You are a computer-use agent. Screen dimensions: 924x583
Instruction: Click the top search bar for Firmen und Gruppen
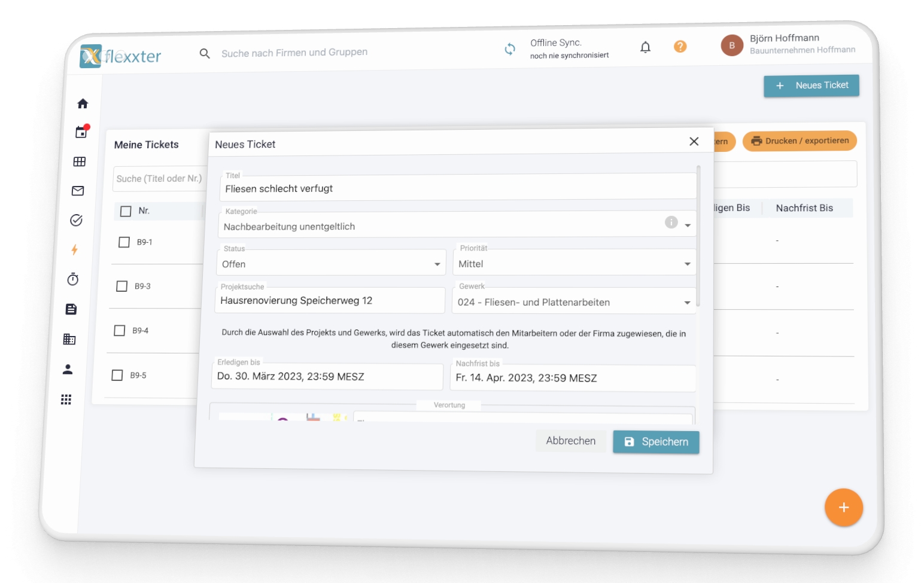point(294,53)
